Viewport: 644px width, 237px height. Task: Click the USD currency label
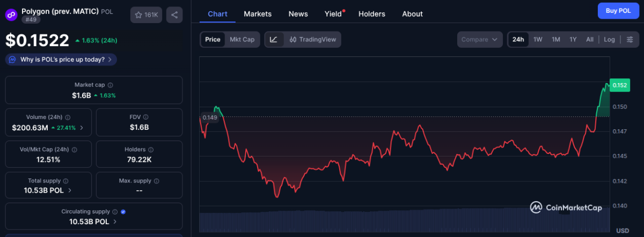(623, 231)
